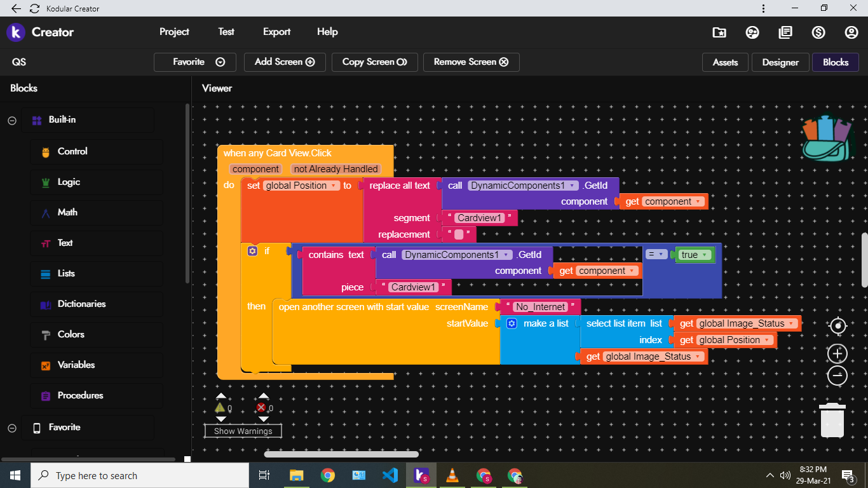
Task: Click the zoom in plus icon
Action: pos(837,353)
